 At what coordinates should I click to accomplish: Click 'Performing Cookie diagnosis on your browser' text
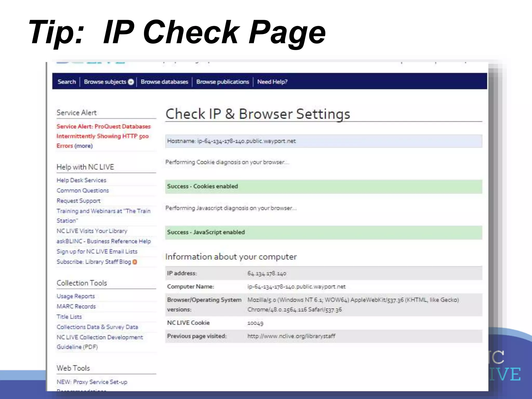(x=227, y=162)
